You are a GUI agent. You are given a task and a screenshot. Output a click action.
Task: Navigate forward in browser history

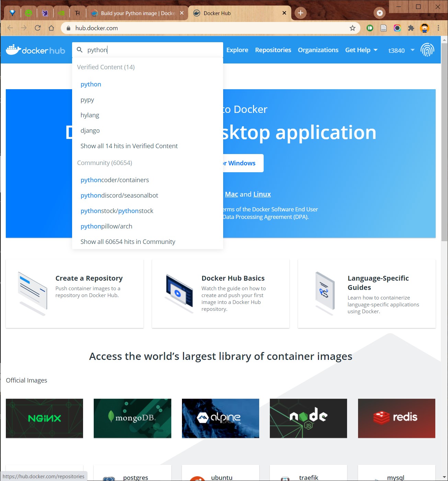click(x=24, y=28)
